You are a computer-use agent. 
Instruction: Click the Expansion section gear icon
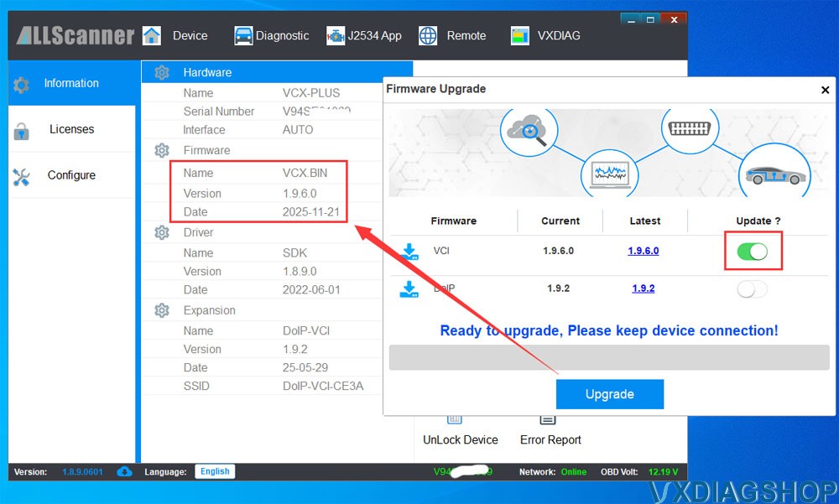point(162,310)
